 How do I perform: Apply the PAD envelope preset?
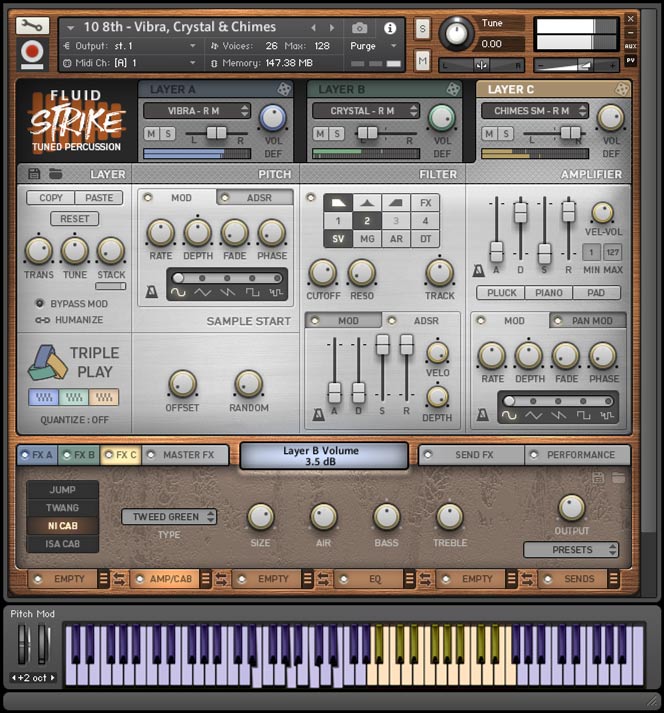pos(596,293)
